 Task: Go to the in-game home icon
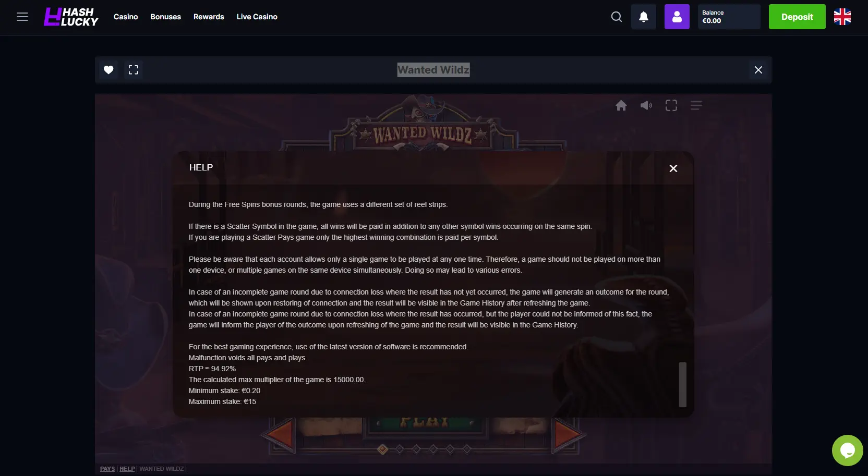(x=621, y=106)
